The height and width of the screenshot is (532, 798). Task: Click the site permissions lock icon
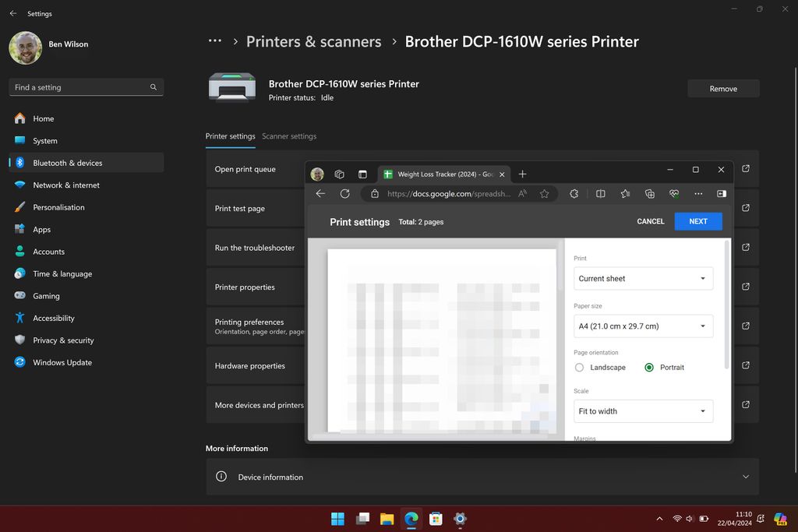375,193
